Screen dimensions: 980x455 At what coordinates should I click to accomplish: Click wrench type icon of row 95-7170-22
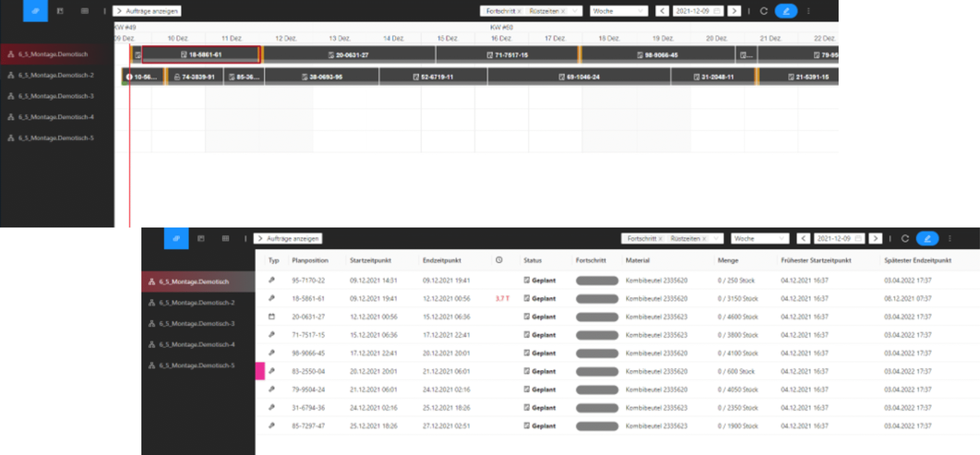(271, 280)
